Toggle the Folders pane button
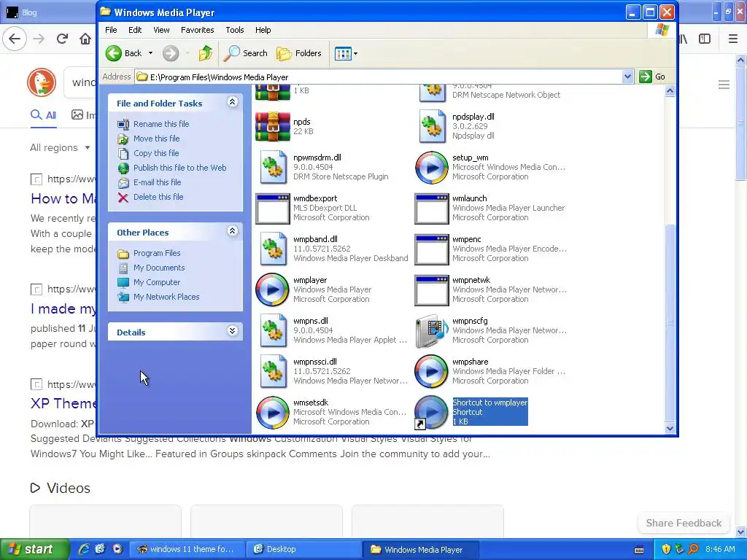The height and width of the screenshot is (560, 747). coord(299,53)
